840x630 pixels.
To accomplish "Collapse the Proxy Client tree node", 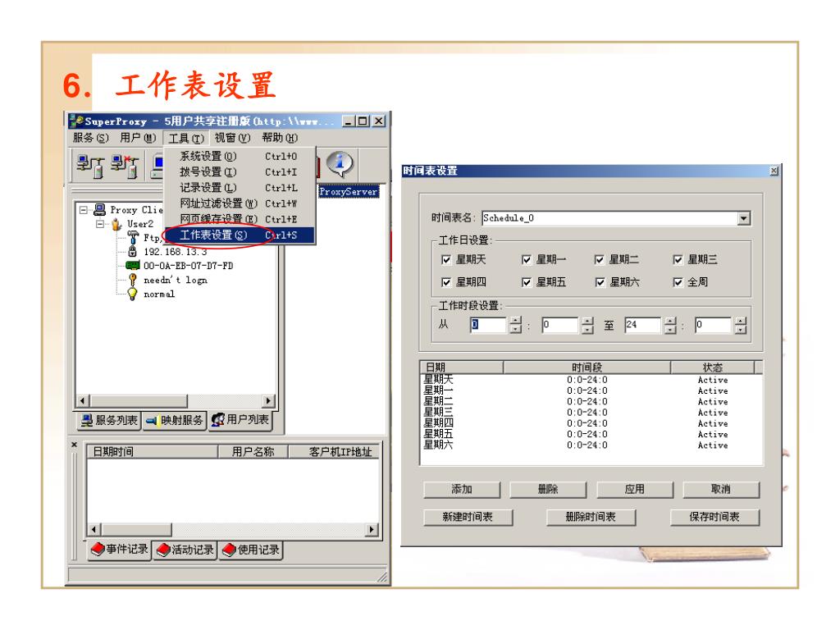I will click(84, 209).
